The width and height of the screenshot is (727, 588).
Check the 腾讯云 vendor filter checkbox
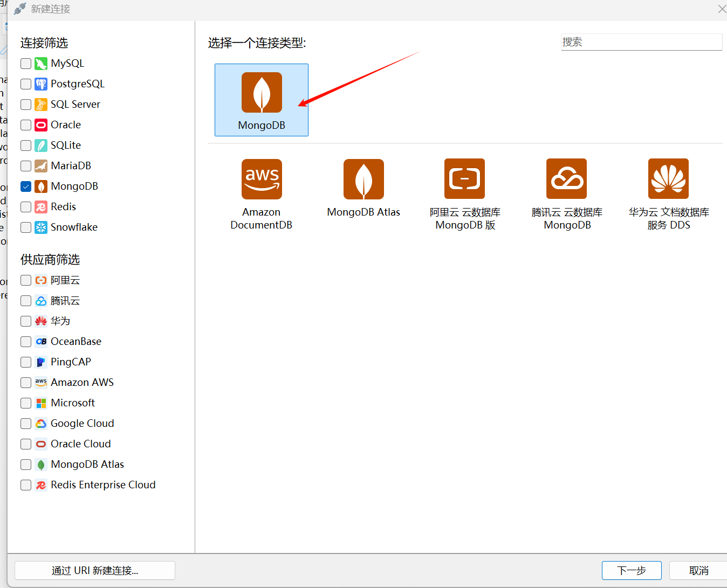click(x=26, y=301)
